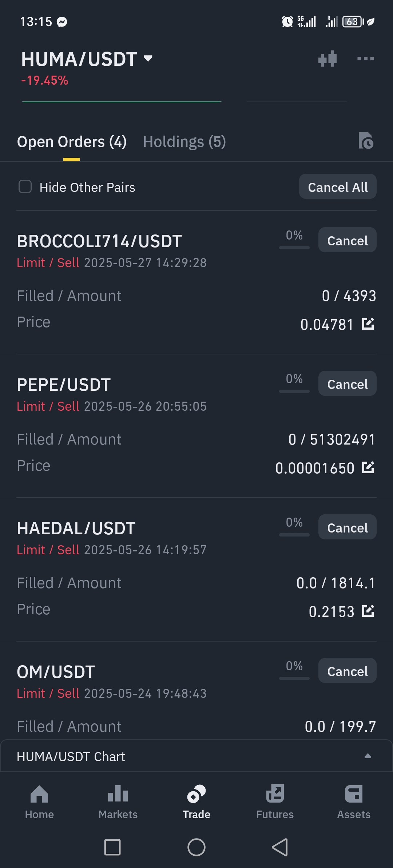The width and height of the screenshot is (393, 868).
Task: Expand the HUMA/USDT Chart panel
Action: coord(368,756)
